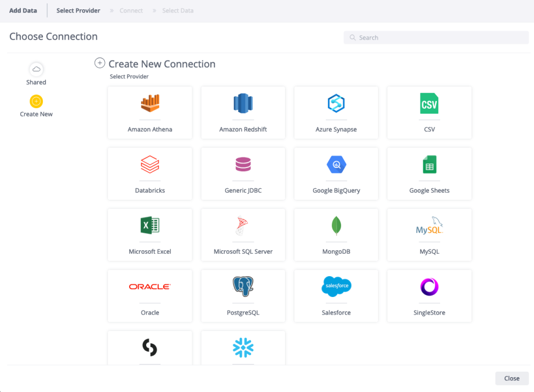Viewport: 534px width, 392px height.
Task: Go to the Select Provider step
Action: pyautogui.click(x=79, y=10)
